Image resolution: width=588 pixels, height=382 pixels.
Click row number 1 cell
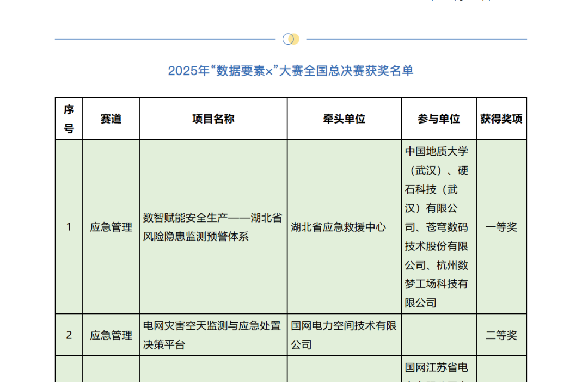click(x=69, y=227)
